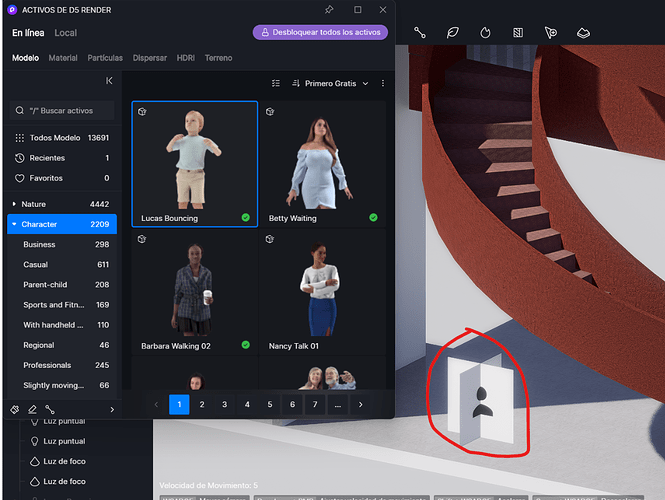The height and width of the screenshot is (500, 665).
Task: Go to page 4
Action: [x=247, y=405]
